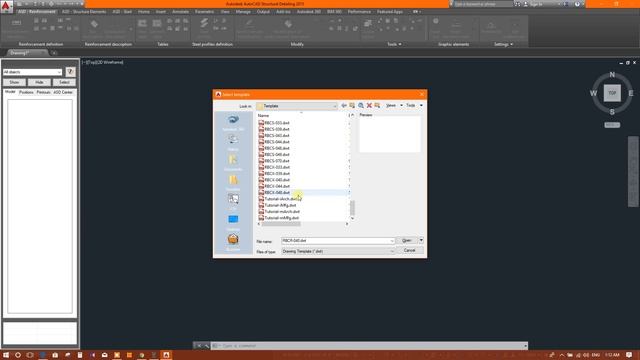Click filter icon beside All objects dropdown

click(70, 72)
